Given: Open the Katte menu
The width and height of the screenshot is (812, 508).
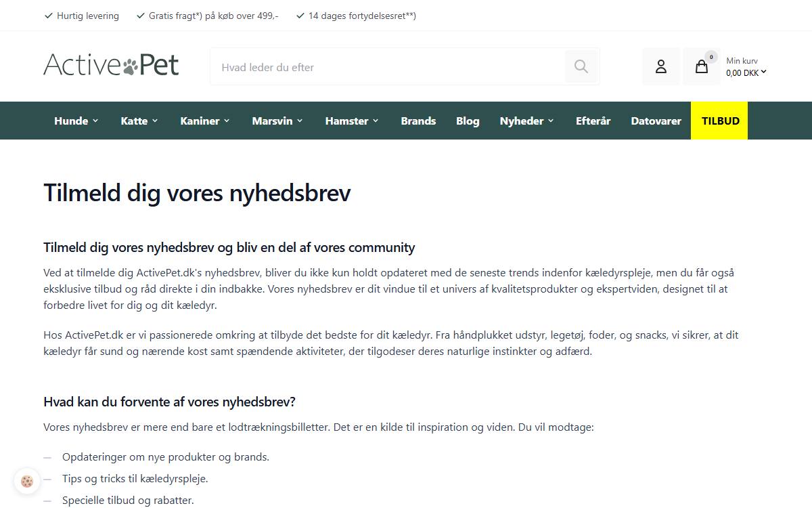Looking at the screenshot, I should 134,121.
